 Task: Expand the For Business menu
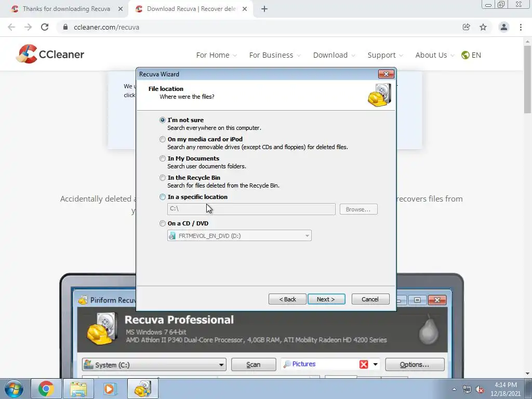click(275, 55)
